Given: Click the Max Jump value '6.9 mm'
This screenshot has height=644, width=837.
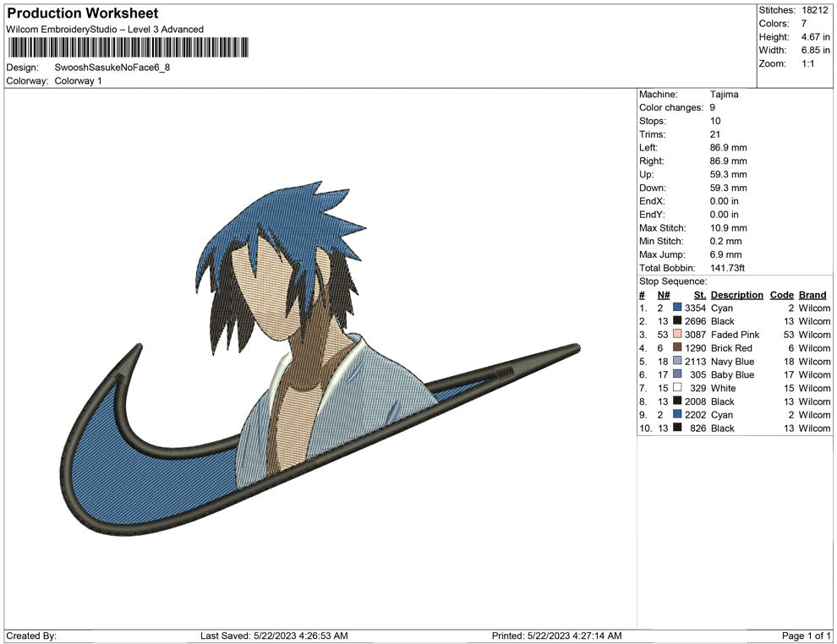Looking at the screenshot, I should (726, 254).
